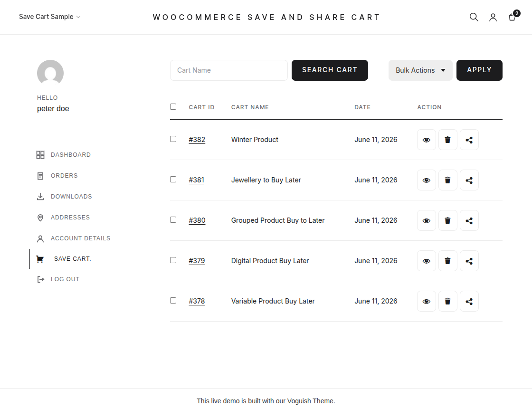
Task: Click the Cart Name column header
Action: 250,107
